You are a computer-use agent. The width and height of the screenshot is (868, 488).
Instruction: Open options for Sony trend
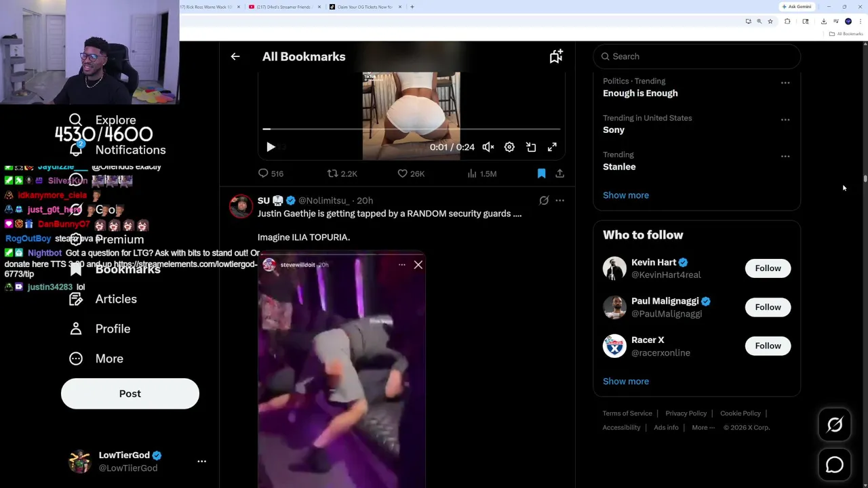click(785, 119)
